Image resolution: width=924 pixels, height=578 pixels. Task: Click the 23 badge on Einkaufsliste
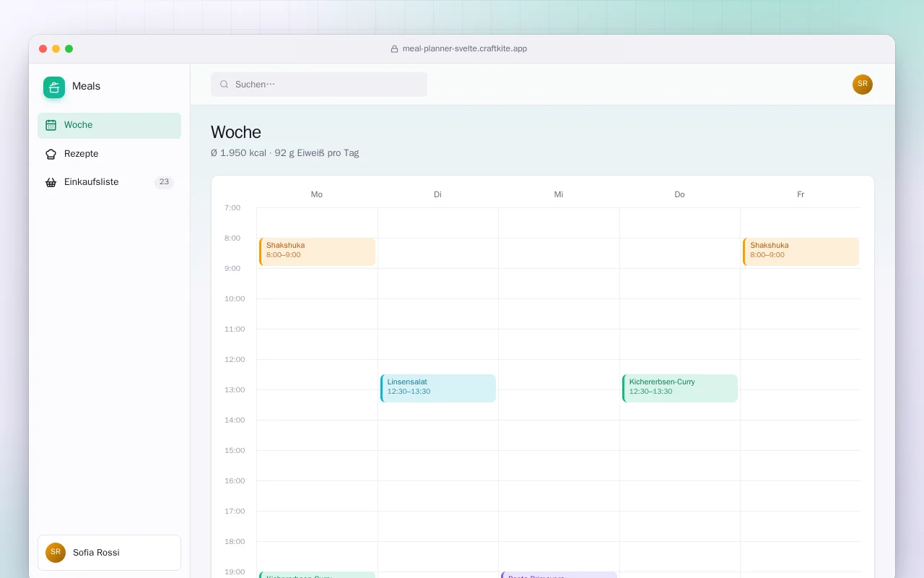tap(164, 182)
